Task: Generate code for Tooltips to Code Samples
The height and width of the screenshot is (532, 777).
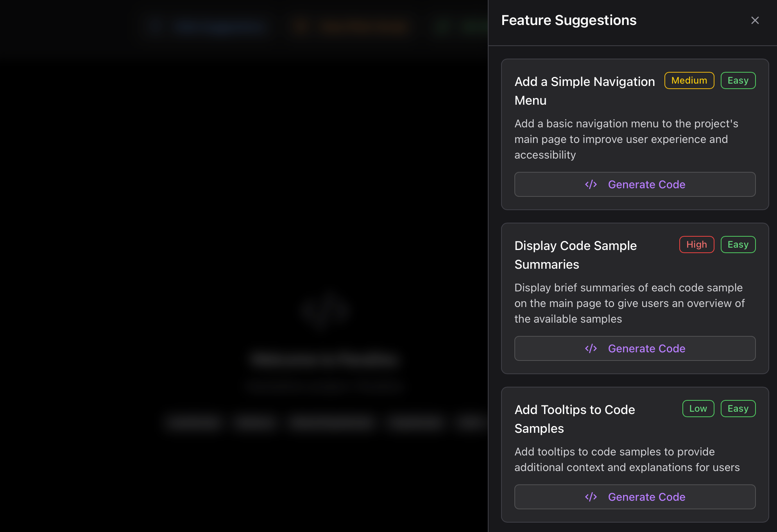Action: coord(635,497)
